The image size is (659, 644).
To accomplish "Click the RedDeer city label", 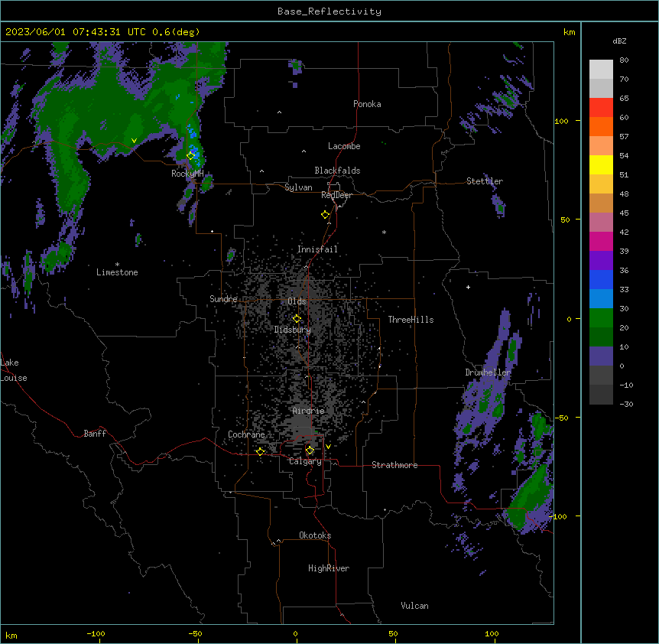I will [336, 195].
